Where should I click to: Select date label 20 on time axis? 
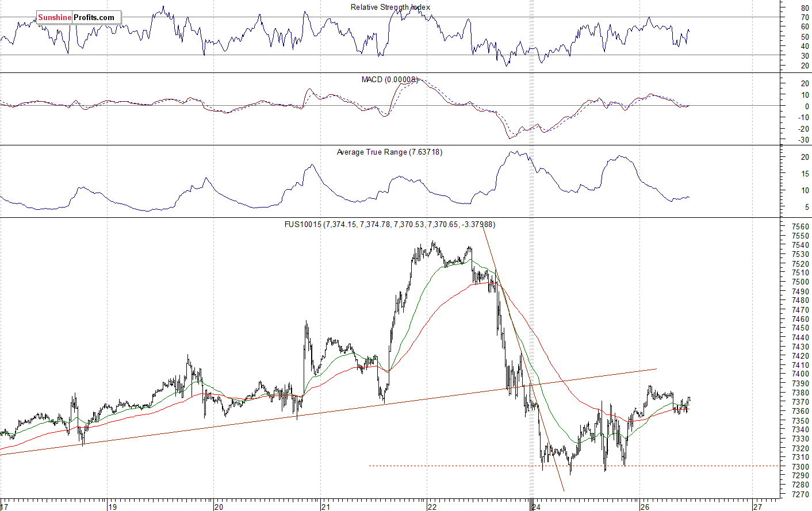point(219,507)
